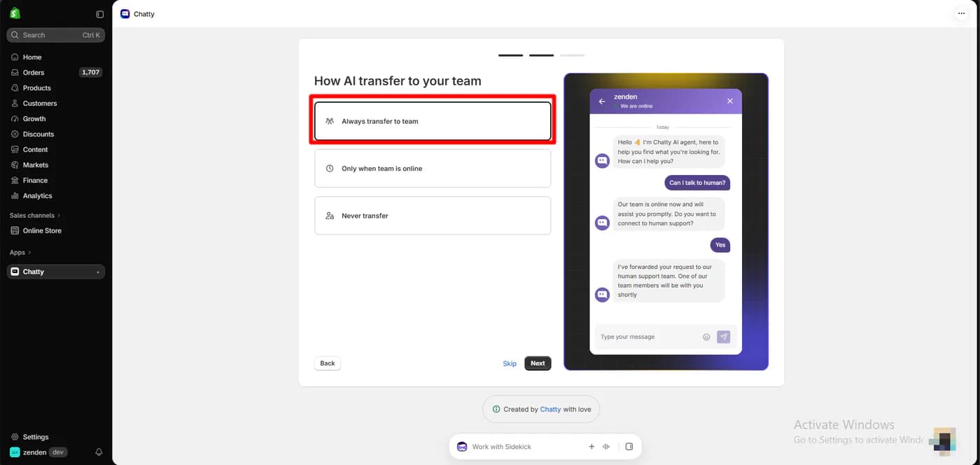
Task: Click the pin dot beside Chatty
Action: pyautogui.click(x=98, y=272)
